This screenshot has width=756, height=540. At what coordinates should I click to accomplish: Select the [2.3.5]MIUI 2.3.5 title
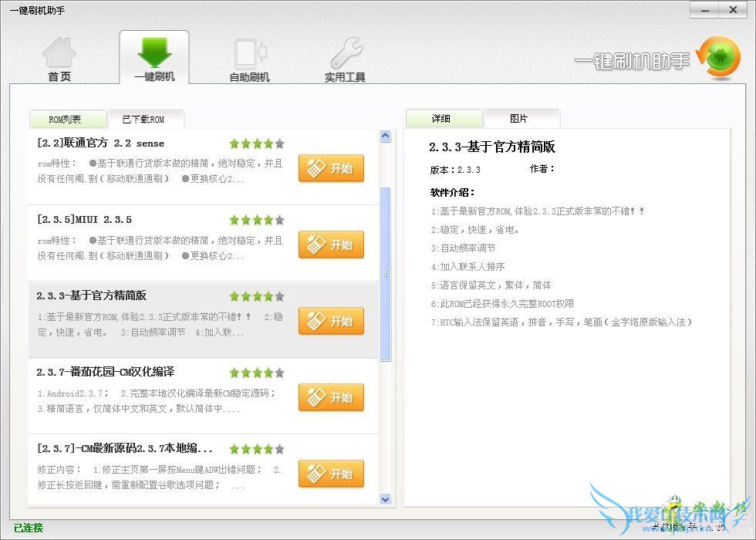[84, 219]
